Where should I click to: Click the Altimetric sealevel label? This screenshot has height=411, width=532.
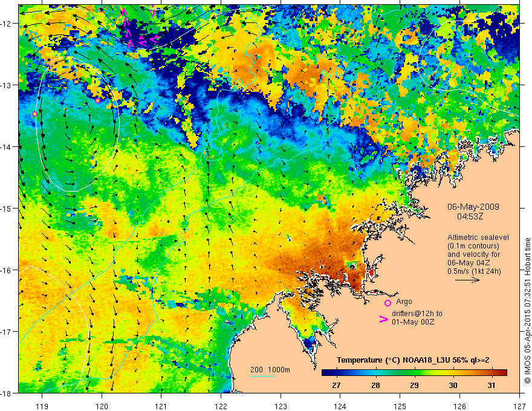(x=478, y=238)
